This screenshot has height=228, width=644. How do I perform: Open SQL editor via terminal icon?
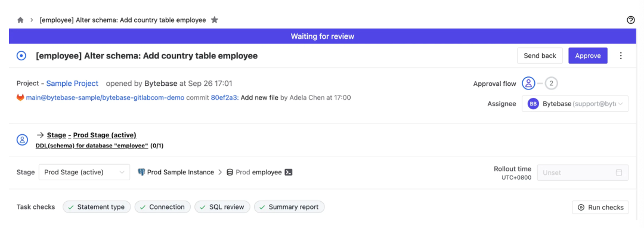[x=289, y=172]
